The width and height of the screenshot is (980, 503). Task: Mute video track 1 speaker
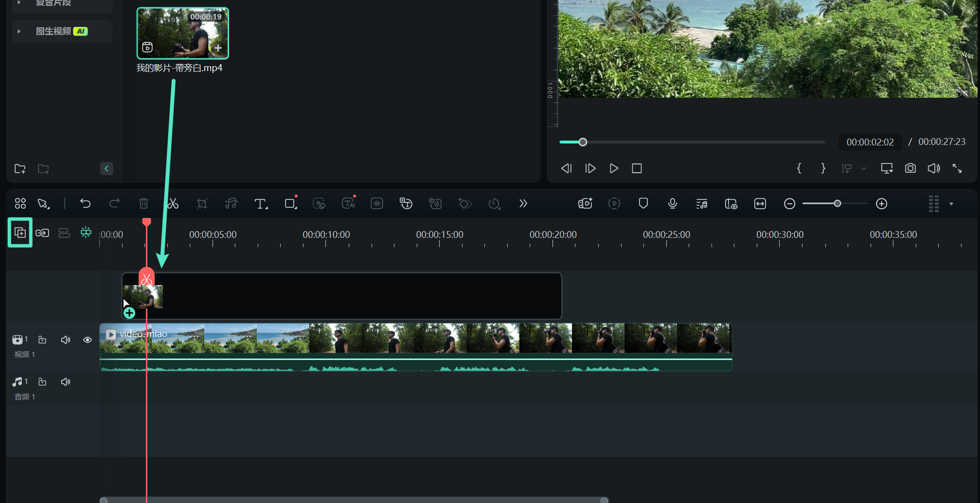coord(66,340)
